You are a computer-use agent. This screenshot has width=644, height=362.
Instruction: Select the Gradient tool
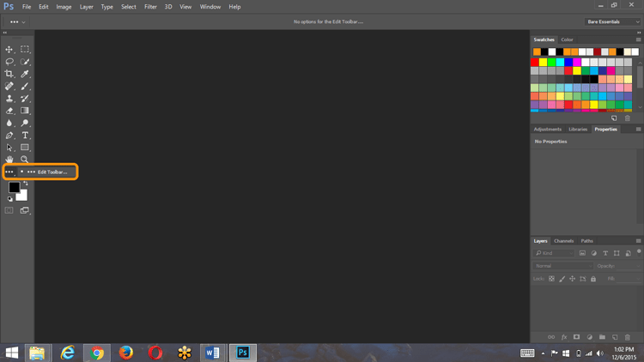tap(25, 111)
